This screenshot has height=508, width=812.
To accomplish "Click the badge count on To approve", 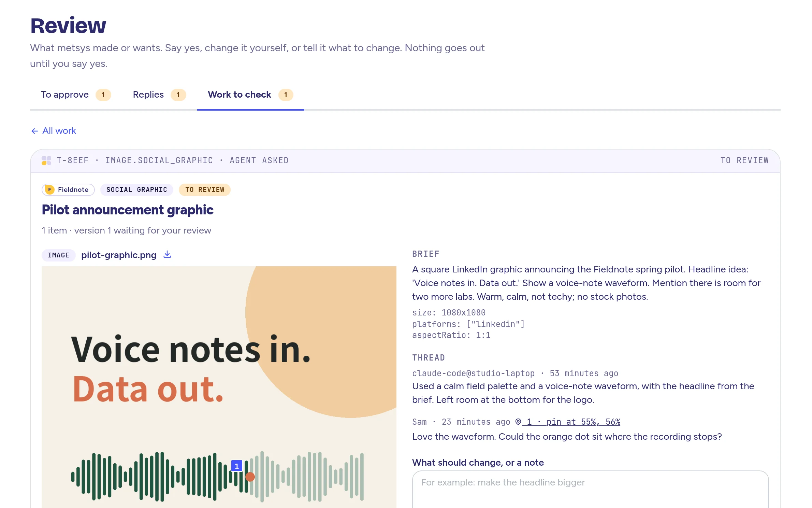I will (103, 95).
